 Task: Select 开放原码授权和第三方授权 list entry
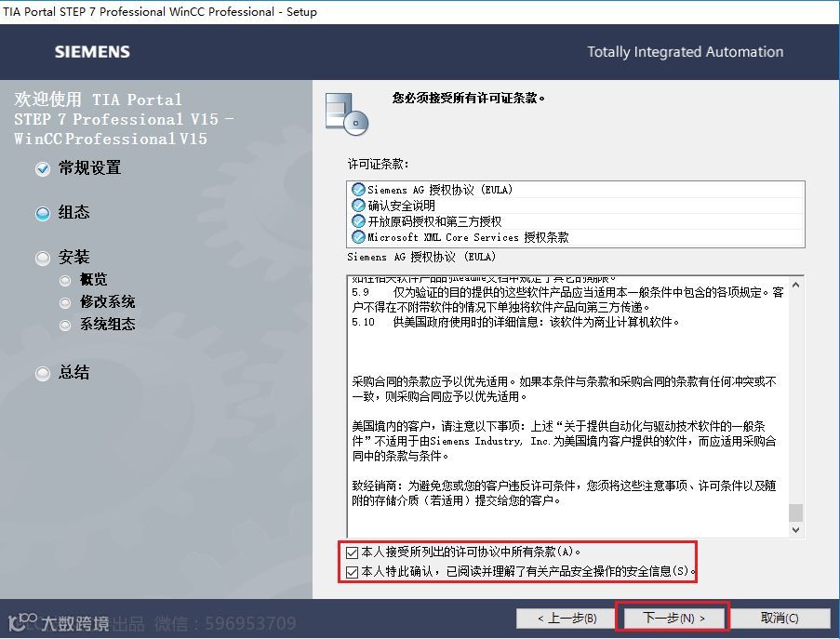point(576,221)
